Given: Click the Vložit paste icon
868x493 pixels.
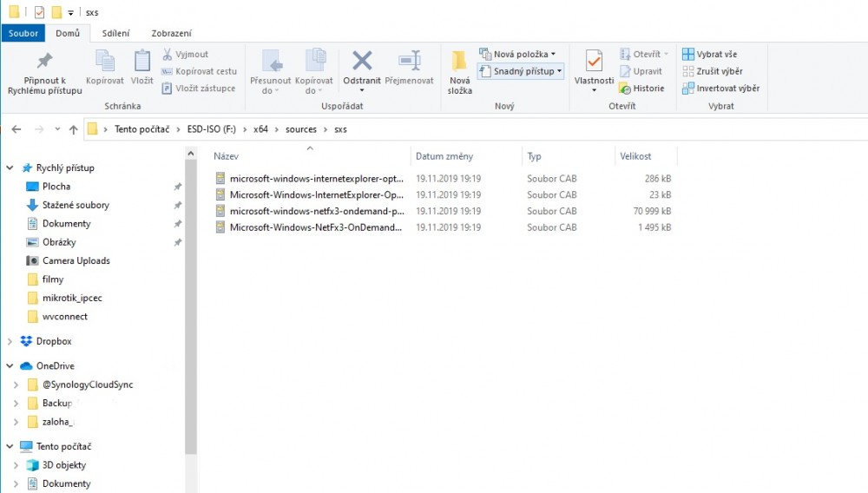Looking at the screenshot, I should point(142,62).
